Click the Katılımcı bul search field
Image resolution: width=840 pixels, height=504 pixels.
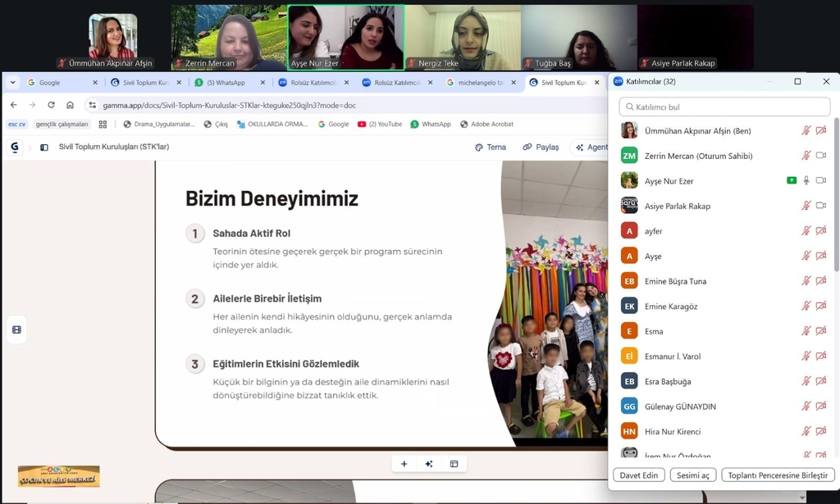(724, 107)
